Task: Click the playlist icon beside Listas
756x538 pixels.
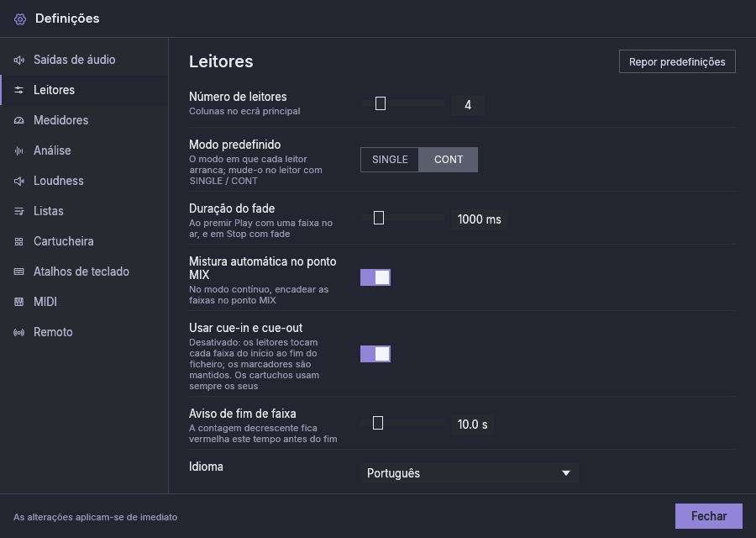Action: (x=18, y=211)
